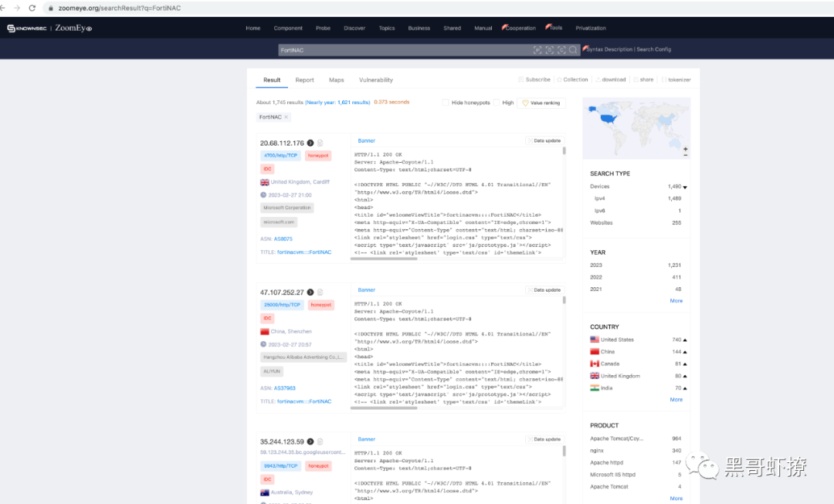This screenshot has height=504, width=834.
Task: Expand United States country filter triangle
Action: click(685, 340)
